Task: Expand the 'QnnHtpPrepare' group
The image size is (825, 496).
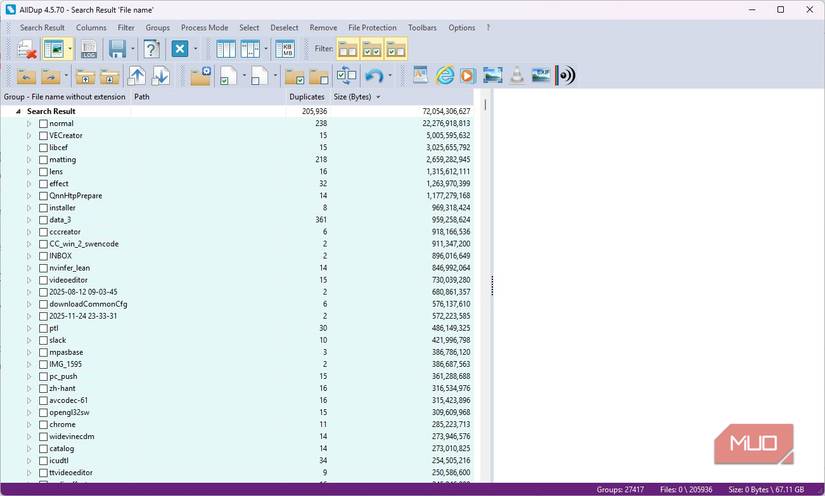Action: 29,196
